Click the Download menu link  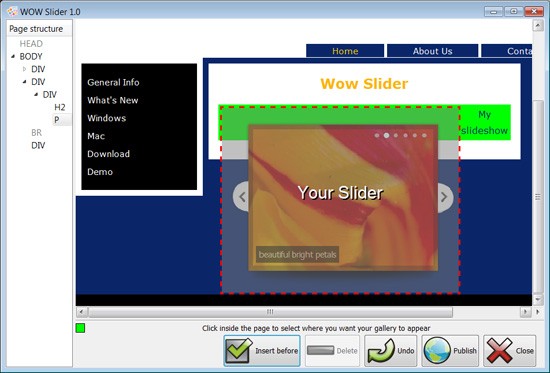coord(108,154)
